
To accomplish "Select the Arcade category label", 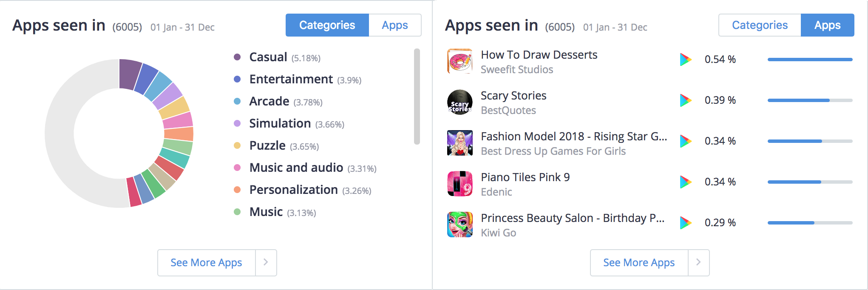I will coord(269,101).
